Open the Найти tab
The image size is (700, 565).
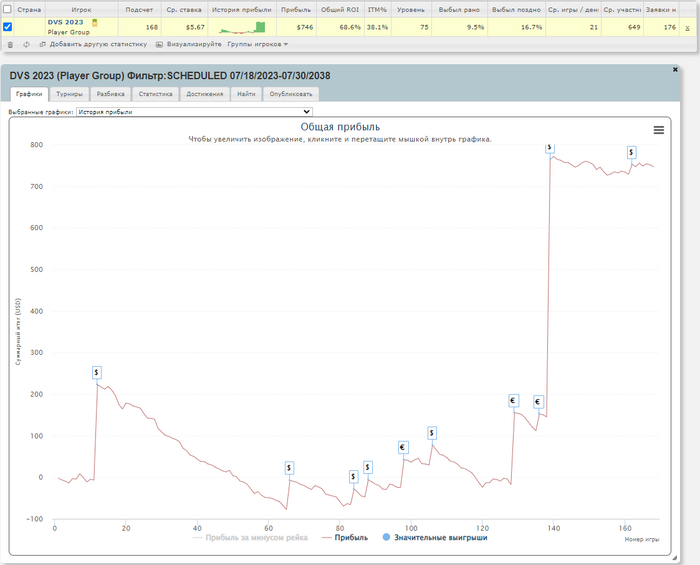[x=246, y=94]
